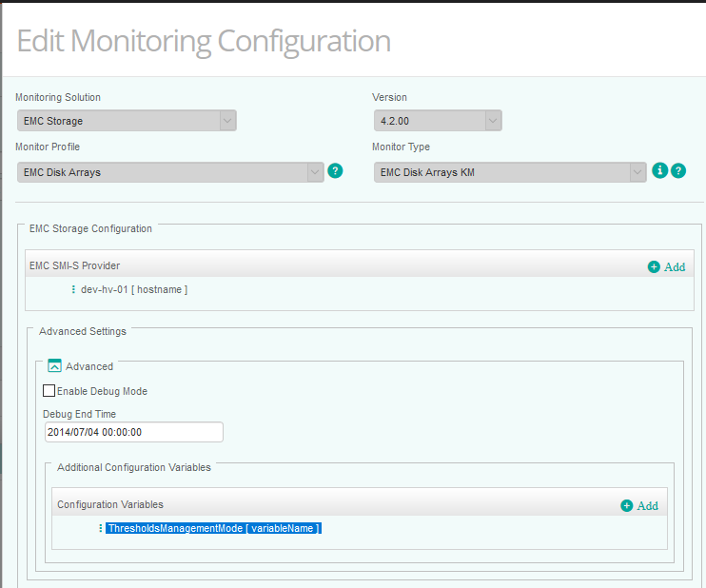Click the Advanced section label
Image resolution: width=706 pixels, height=588 pixels.
point(89,366)
